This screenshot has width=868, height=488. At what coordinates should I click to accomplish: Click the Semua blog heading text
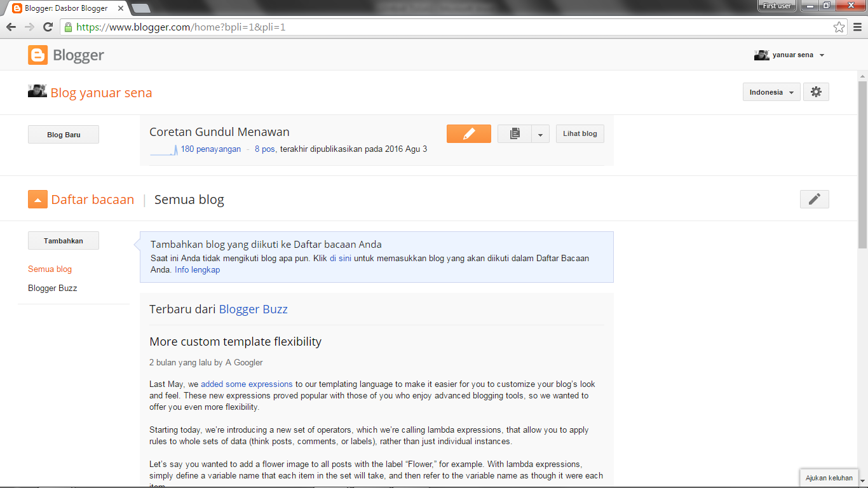coord(189,200)
